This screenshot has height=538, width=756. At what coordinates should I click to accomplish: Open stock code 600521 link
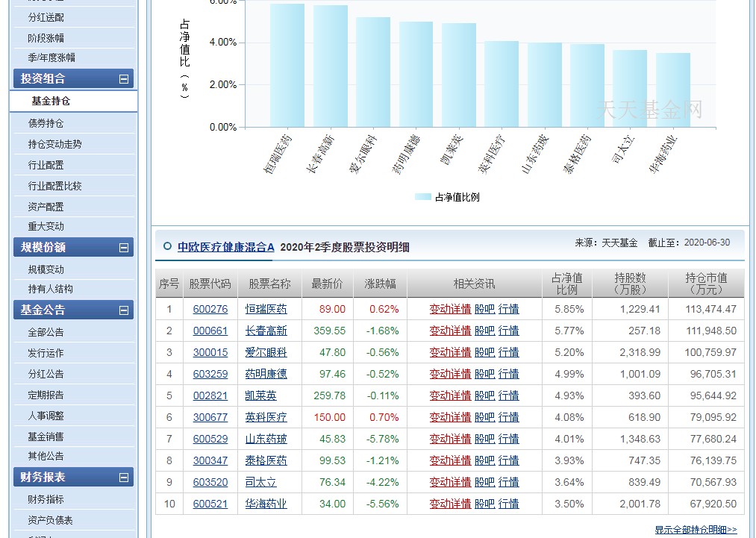210,504
